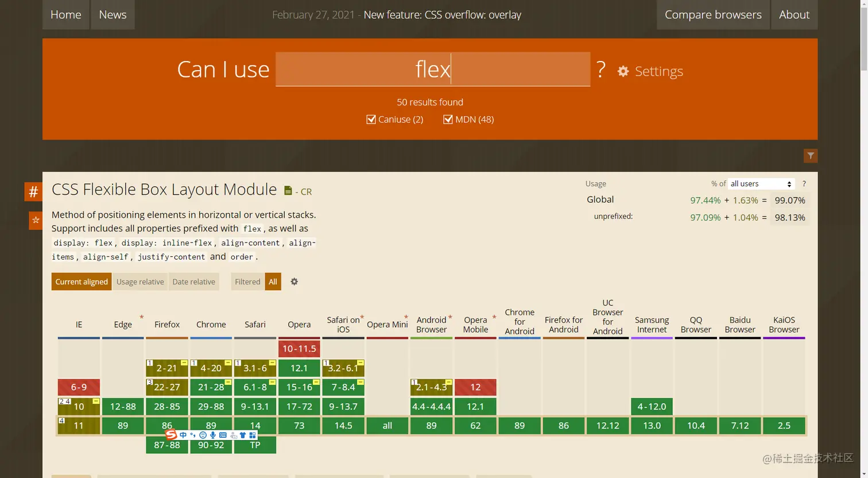Click KaiOS Browser 2.5 cell
868x478 pixels.
784,426
